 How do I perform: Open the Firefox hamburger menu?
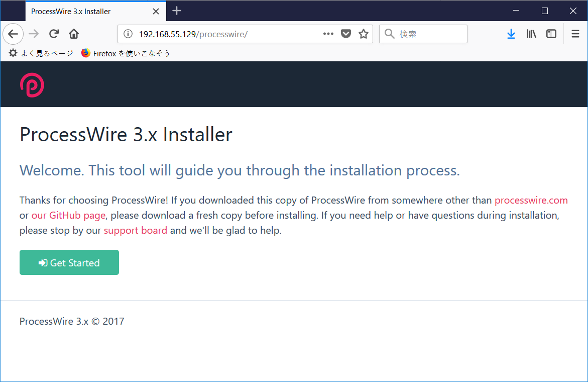click(575, 34)
